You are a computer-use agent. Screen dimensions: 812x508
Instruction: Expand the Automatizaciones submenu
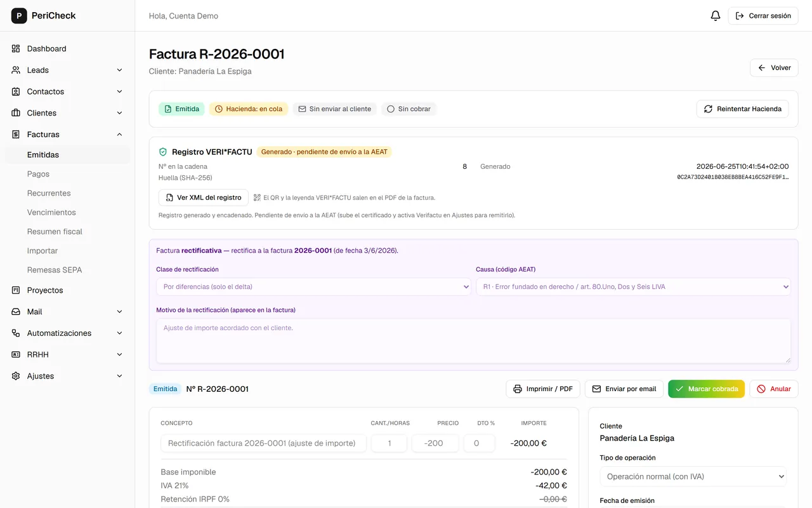[119, 333]
